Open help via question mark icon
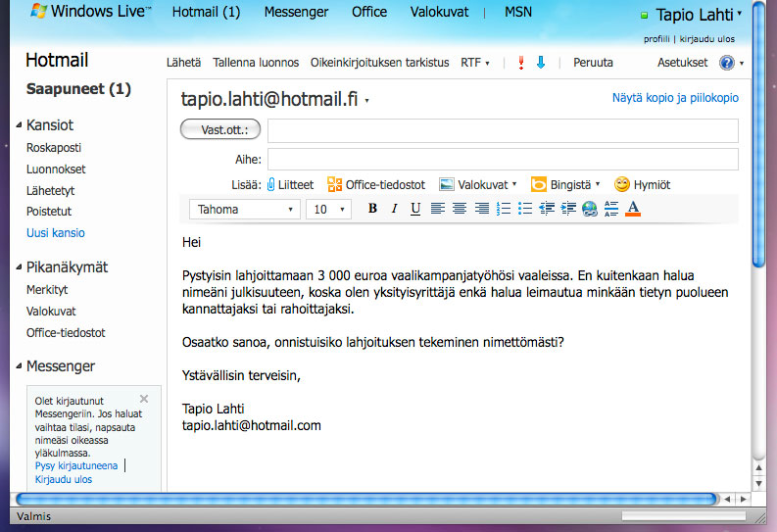The height and width of the screenshot is (532, 777). pos(727,63)
